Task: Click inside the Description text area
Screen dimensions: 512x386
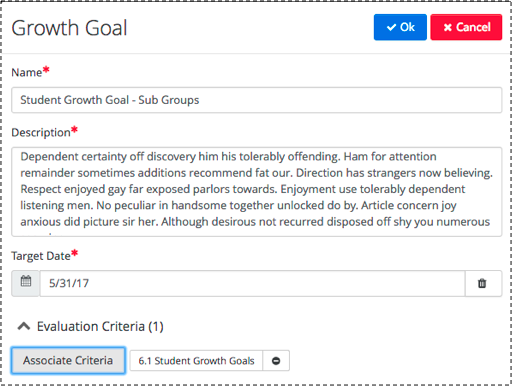Action: [256, 192]
